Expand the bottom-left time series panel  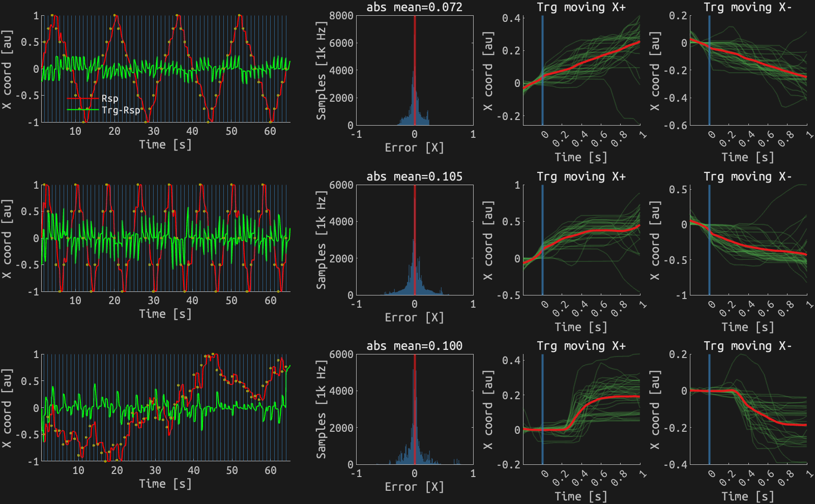153,407
